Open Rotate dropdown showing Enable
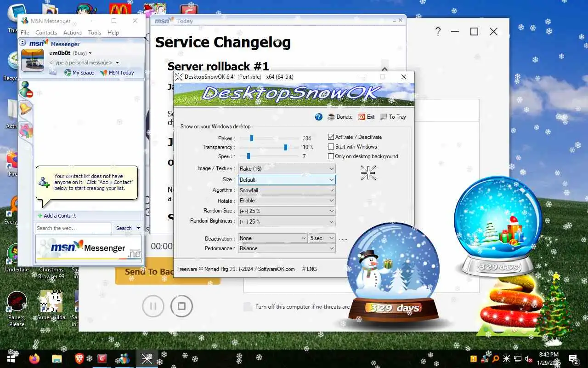Image resolution: width=588 pixels, height=368 pixels. click(287, 201)
